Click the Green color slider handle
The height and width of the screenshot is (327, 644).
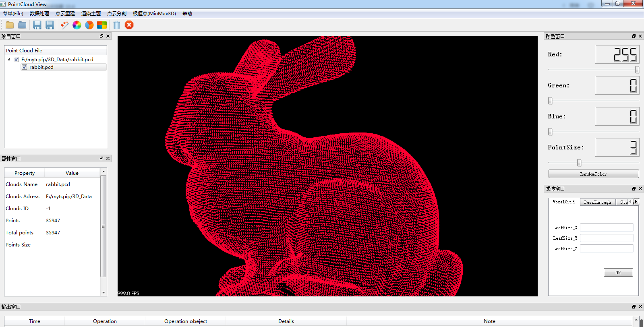click(550, 101)
